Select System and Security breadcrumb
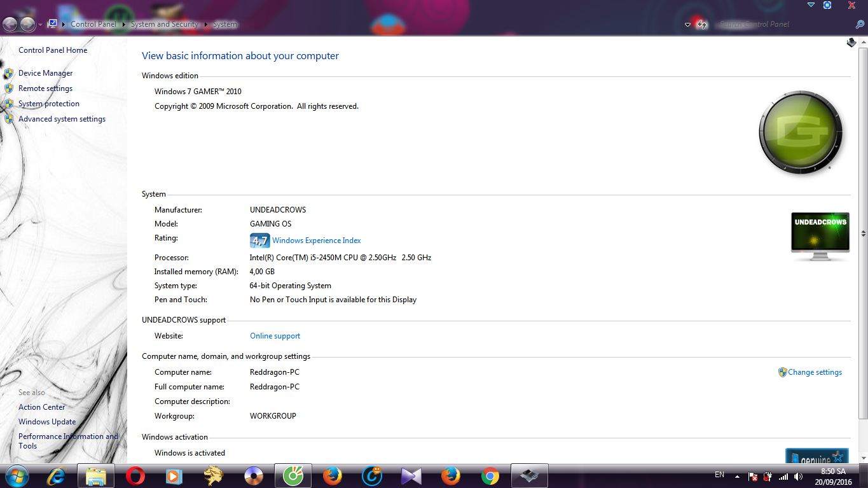The height and width of the screenshot is (488, 868). pyautogui.click(x=164, y=24)
